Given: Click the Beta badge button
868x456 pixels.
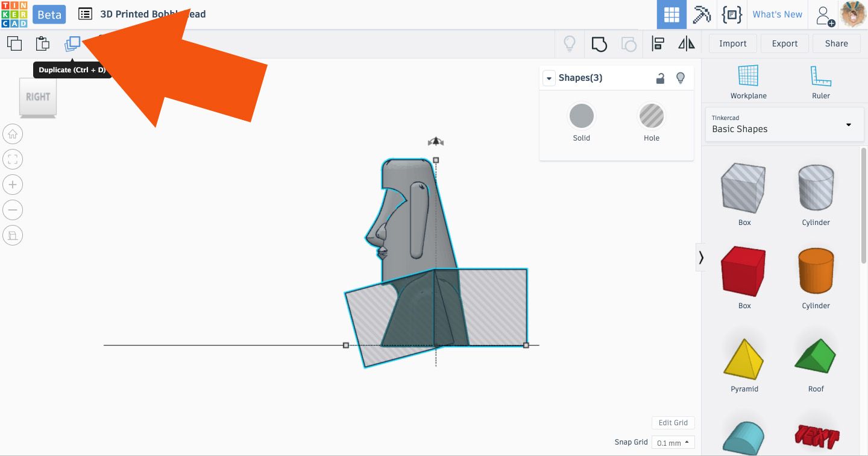Looking at the screenshot, I should 49,14.
